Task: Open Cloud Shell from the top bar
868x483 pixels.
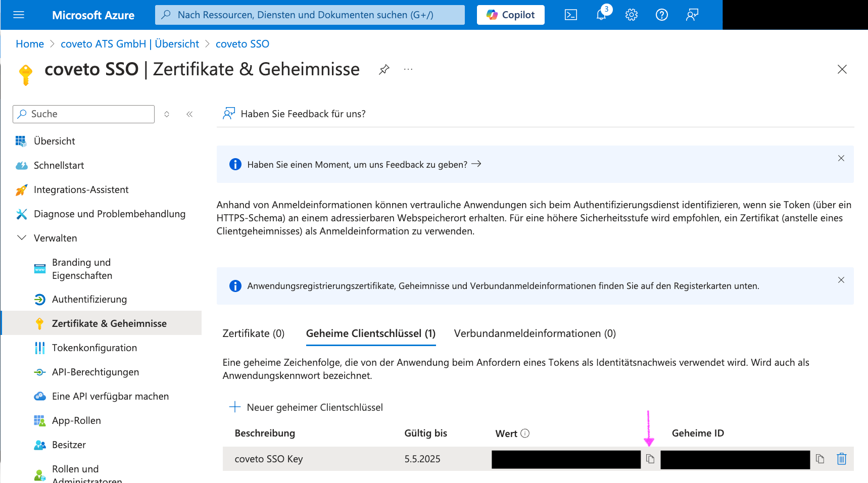Action: coord(571,15)
